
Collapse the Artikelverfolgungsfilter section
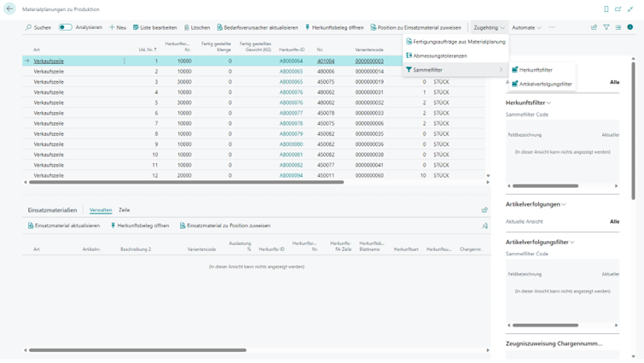pyautogui.click(x=541, y=243)
